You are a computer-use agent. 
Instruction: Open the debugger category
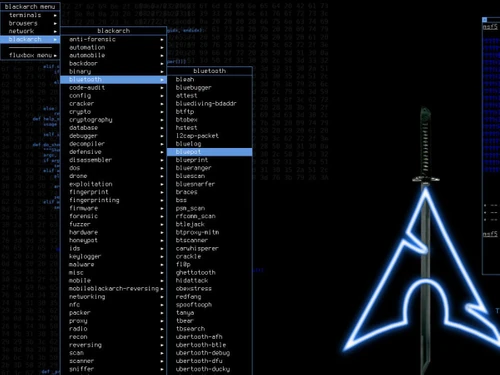click(113, 136)
